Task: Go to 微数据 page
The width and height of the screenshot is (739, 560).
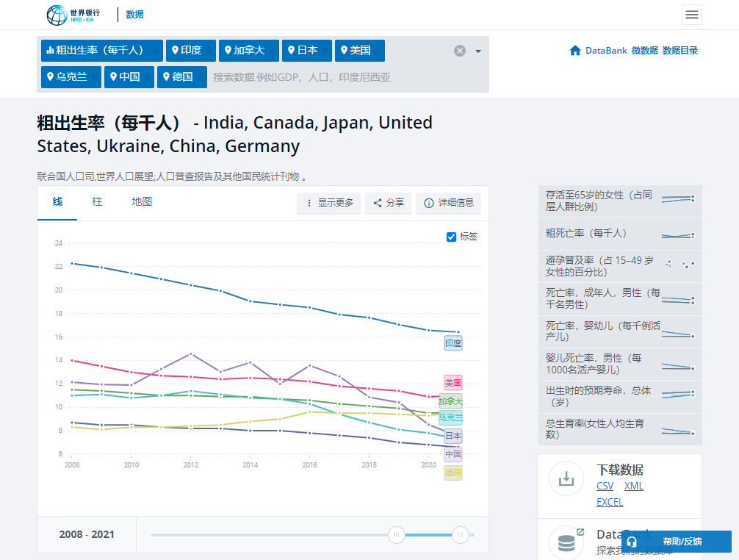Action: 644,51
